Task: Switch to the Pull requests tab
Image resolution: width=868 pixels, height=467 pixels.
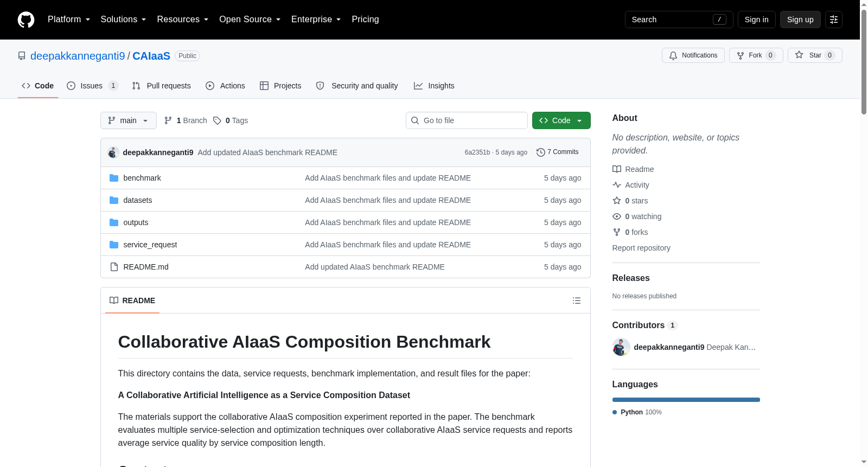Action: (x=162, y=86)
